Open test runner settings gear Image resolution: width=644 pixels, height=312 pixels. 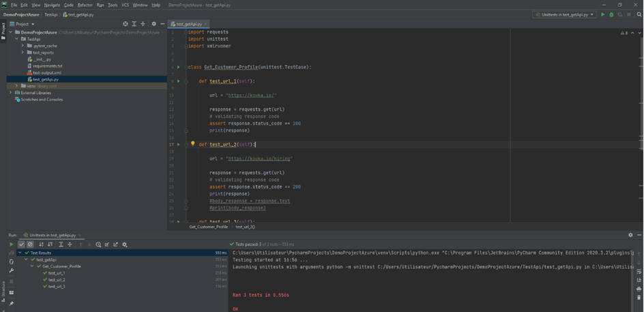(124, 244)
